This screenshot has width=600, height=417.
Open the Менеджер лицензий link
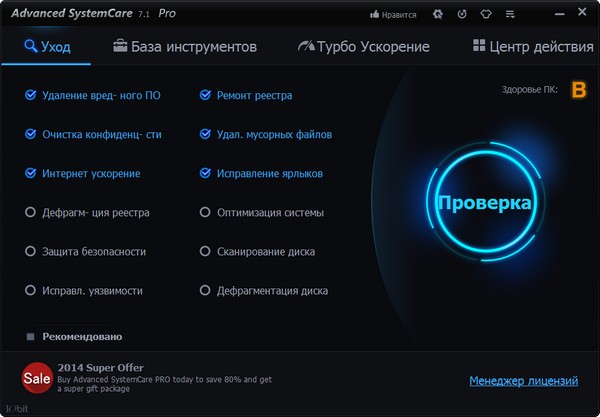click(523, 381)
